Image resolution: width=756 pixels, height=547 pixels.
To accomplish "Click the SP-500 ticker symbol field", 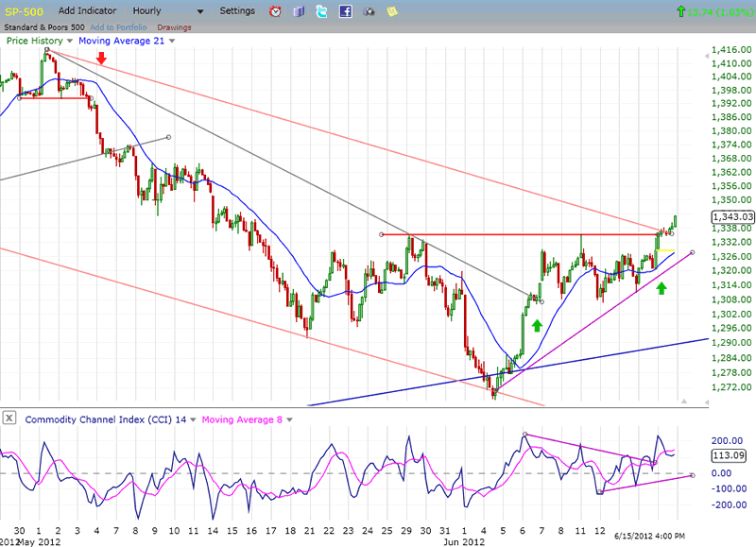I will pos(24,10).
